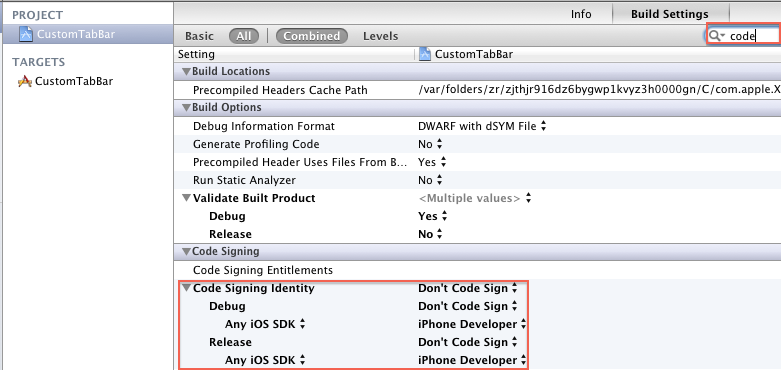Select the Code Signing Entitlements row
781x370 pixels.
point(477,270)
